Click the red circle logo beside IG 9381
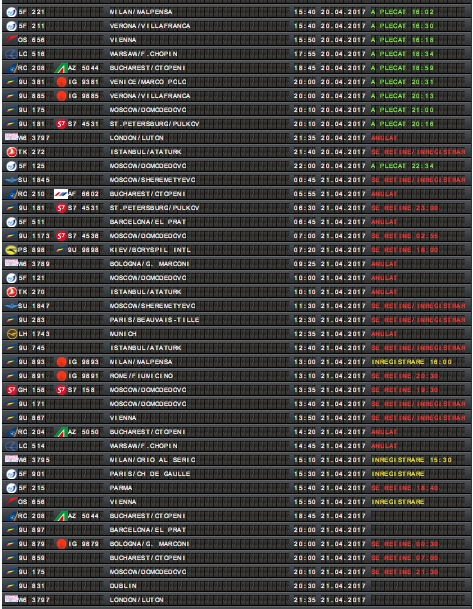The width and height of the screenshot is (473, 609). tap(61, 82)
